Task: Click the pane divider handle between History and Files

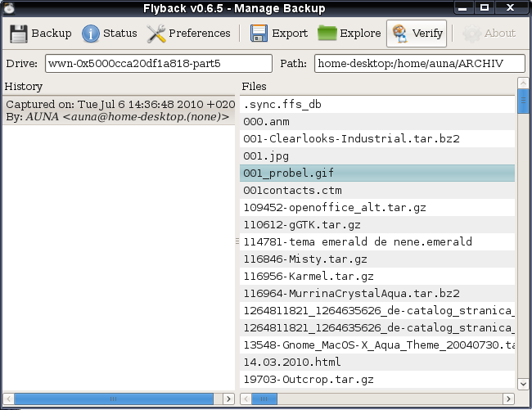Action: point(237,241)
